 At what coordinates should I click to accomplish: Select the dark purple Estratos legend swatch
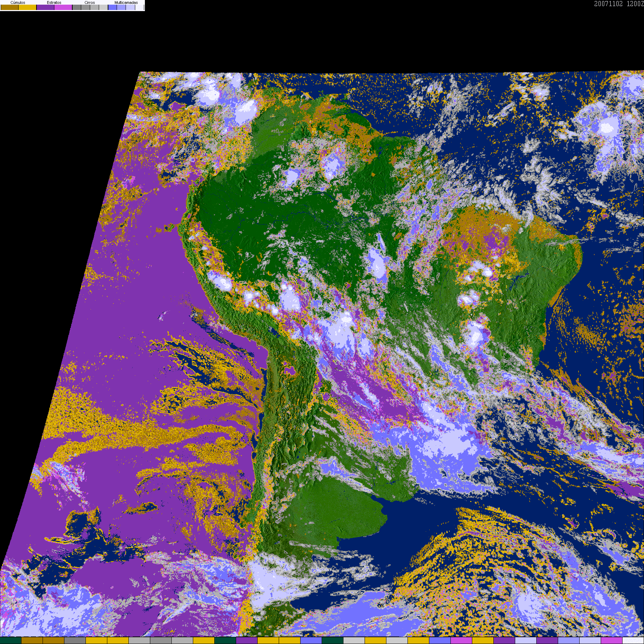click(x=45, y=7)
